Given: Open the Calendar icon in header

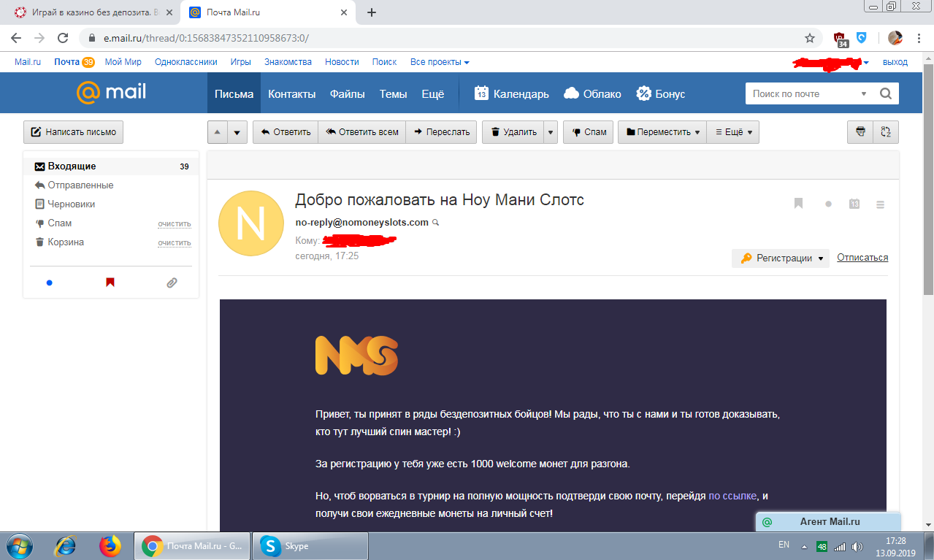Looking at the screenshot, I should pos(481,93).
